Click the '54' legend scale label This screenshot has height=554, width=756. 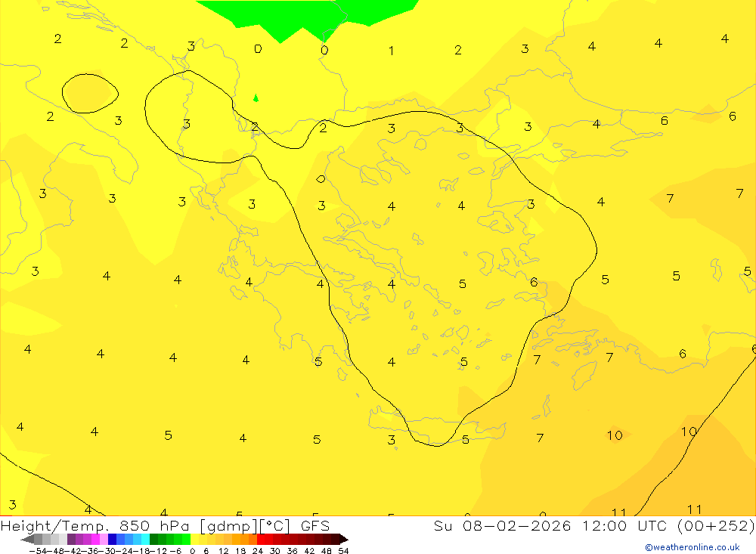tap(343, 551)
